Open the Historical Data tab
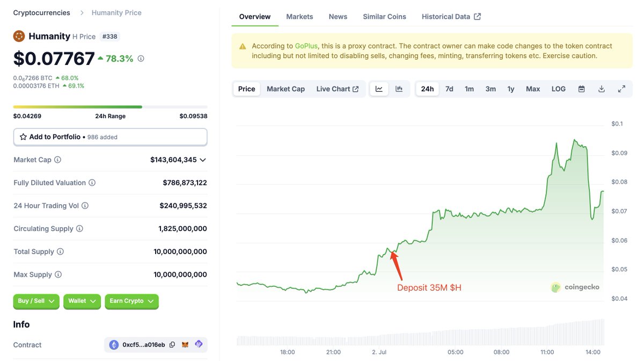Screen dimensions: 644x361 click(x=451, y=17)
